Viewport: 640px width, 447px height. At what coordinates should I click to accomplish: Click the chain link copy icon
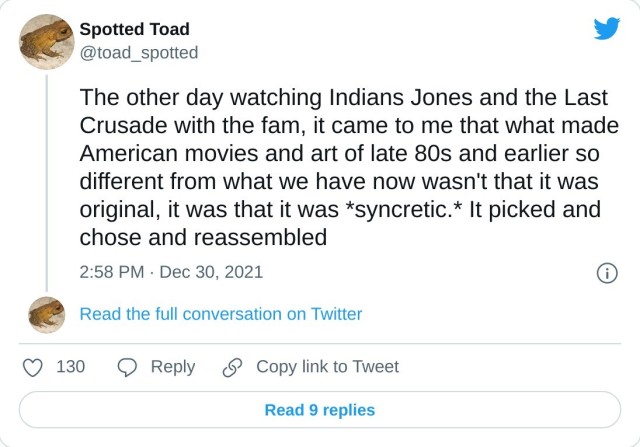coord(233,367)
